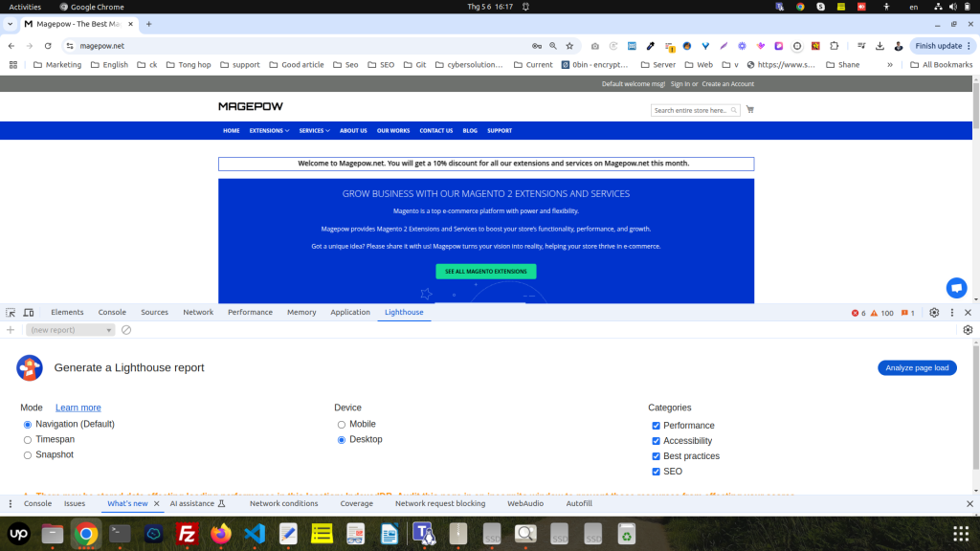The height and width of the screenshot is (551, 980).
Task: Launch FileZilla from the dock
Action: click(x=188, y=534)
